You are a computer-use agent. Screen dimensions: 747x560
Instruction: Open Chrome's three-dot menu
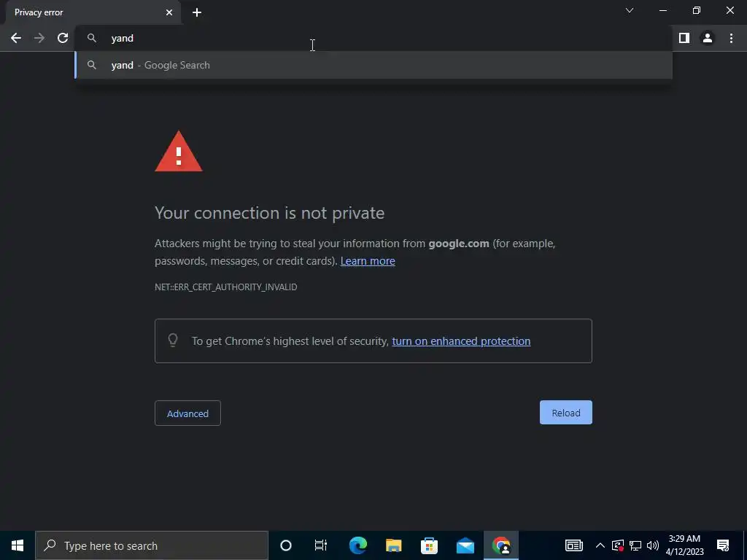731,38
